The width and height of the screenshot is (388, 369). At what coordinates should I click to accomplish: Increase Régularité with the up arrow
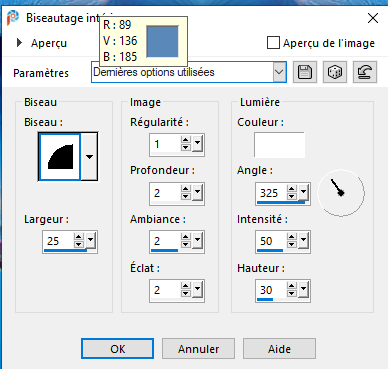coord(186,140)
